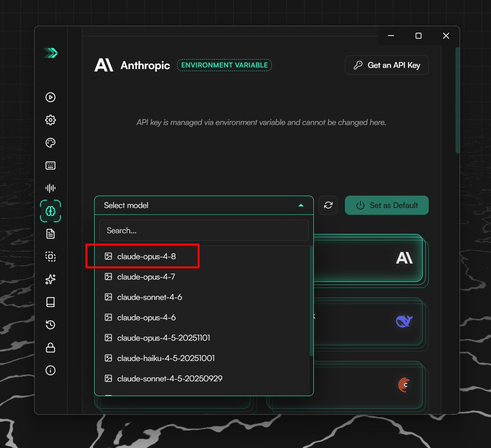This screenshot has width=491, height=448.
Task: Click the Get an API Key button
Action: (x=387, y=65)
